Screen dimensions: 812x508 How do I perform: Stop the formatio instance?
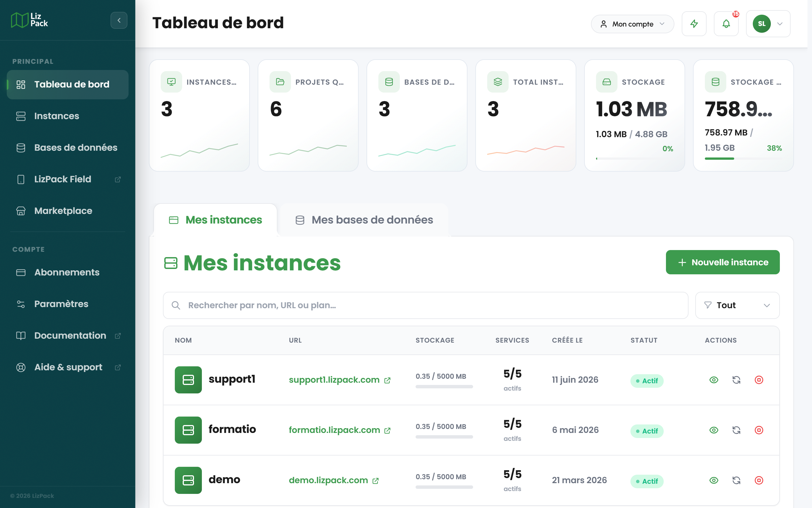pyautogui.click(x=759, y=430)
